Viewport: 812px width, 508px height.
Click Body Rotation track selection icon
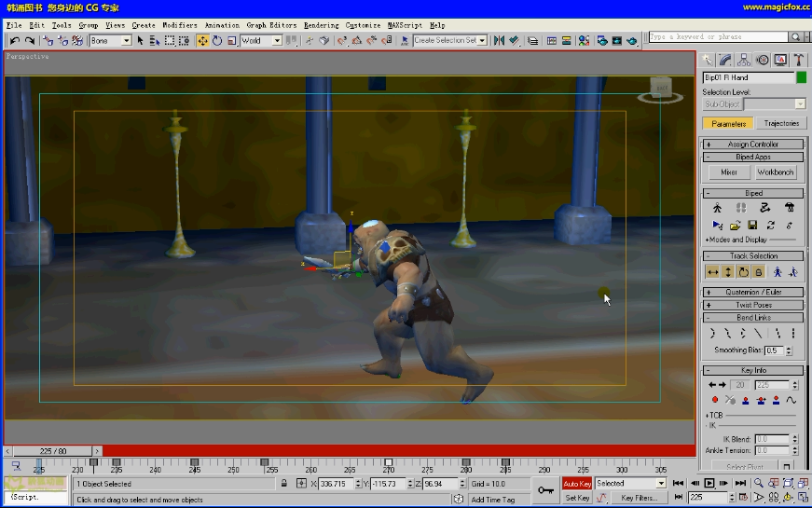pos(743,272)
